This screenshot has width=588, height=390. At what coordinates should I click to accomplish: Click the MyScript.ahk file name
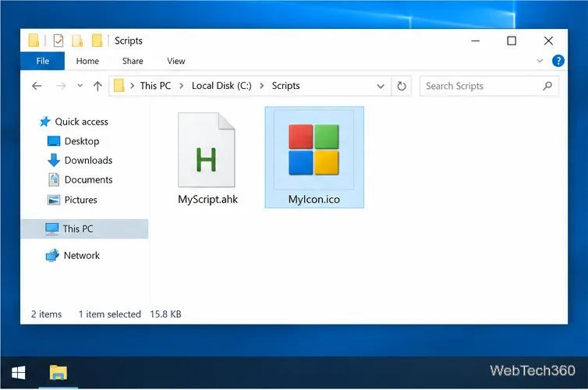pyautogui.click(x=207, y=199)
